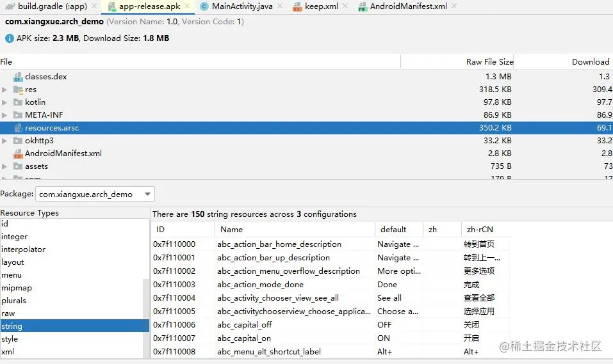Select the layout resource type
Viewport: 613px width, 364px height.
click(72, 262)
